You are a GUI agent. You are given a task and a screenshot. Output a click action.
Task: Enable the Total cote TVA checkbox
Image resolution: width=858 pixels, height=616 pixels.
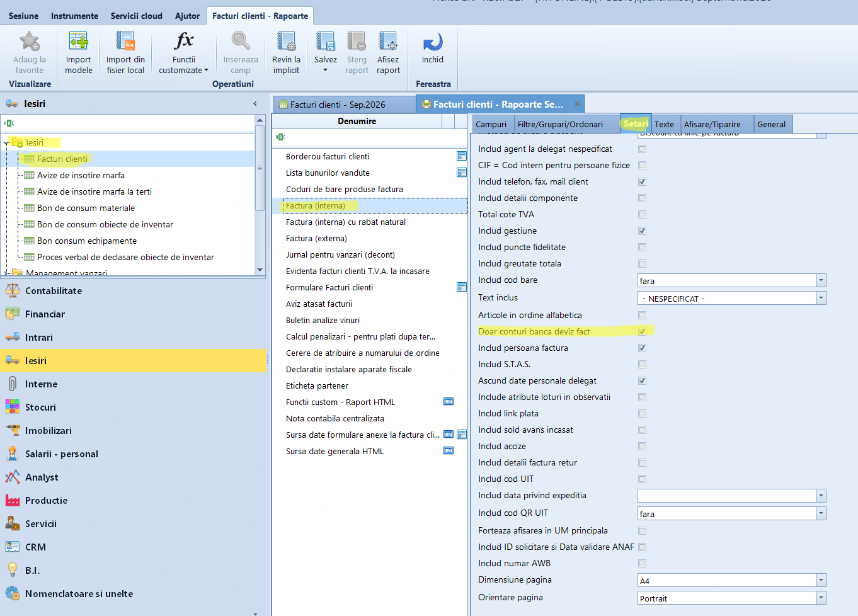tap(642, 215)
